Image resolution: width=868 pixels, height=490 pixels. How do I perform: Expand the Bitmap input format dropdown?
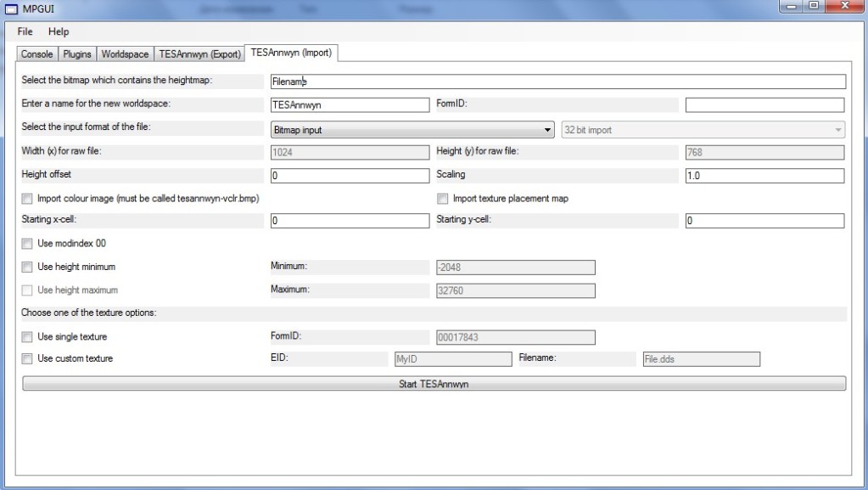(412, 130)
